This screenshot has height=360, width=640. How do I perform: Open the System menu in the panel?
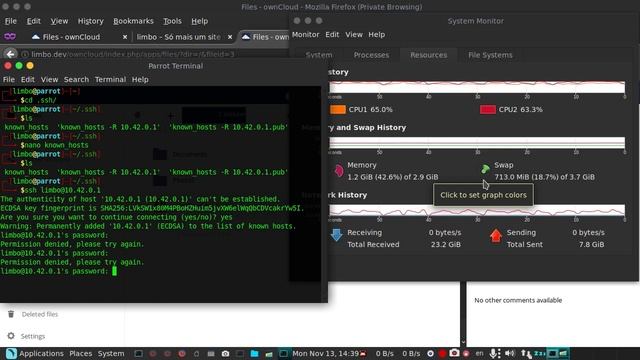(x=111, y=353)
